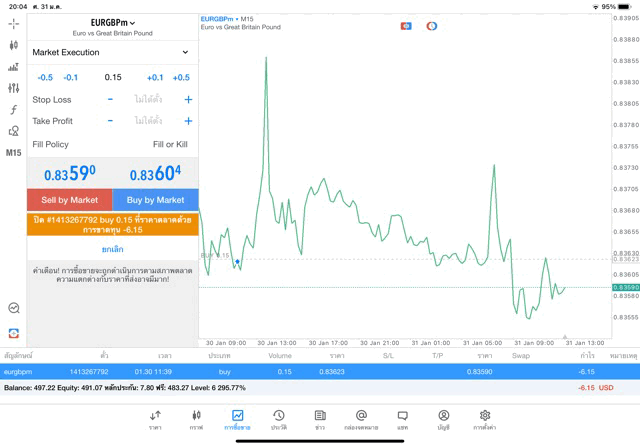
Task: Open the indicators function icon
Action: 14,110
